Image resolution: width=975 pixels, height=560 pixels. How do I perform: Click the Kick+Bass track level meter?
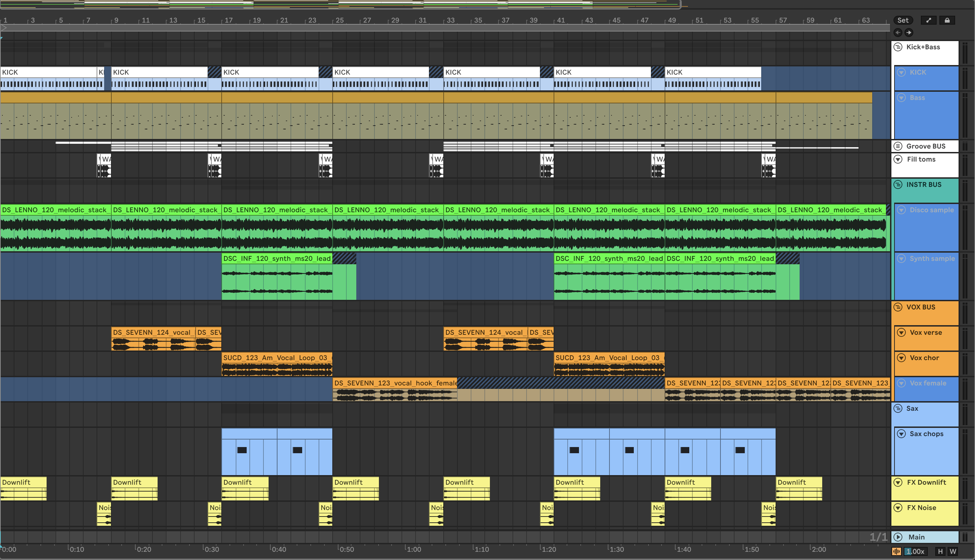tap(965, 53)
